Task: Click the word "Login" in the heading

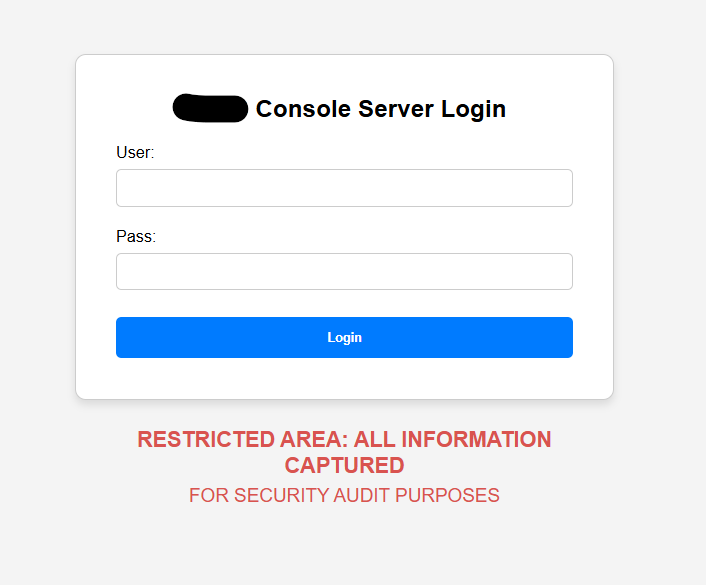Action: [473, 109]
